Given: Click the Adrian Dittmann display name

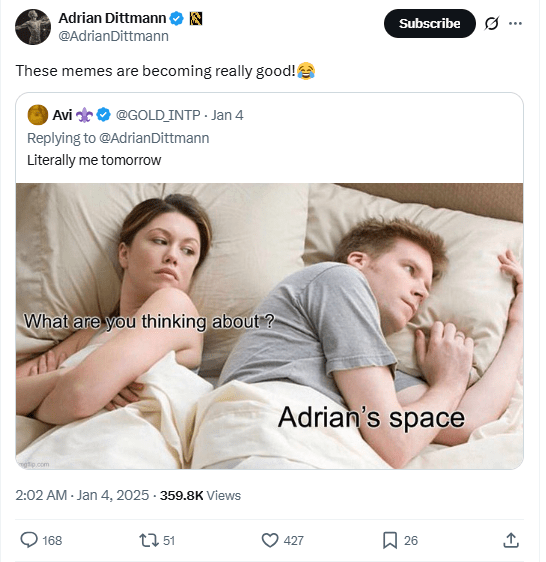Looking at the screenshot, I should click(x=112, y=18).
